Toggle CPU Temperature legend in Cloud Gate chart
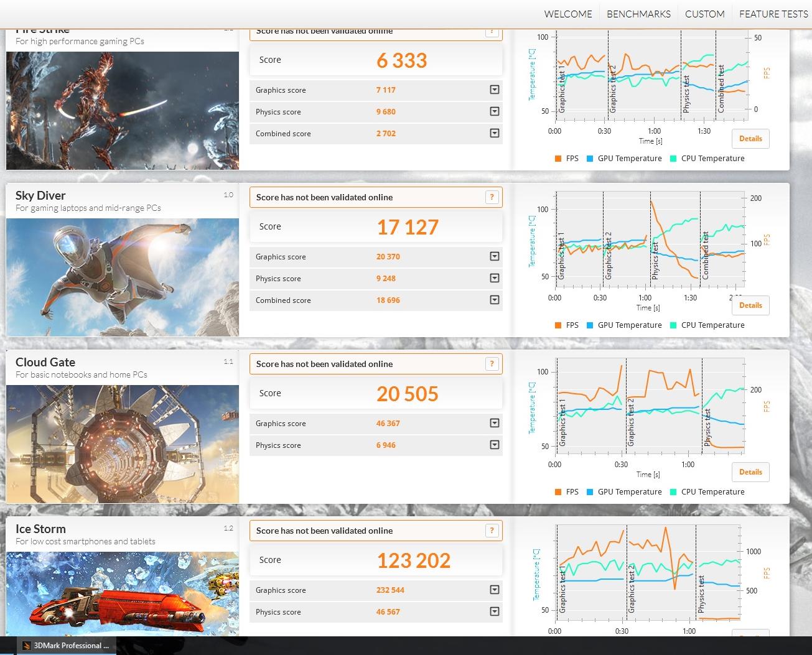The height and width of the screenshot is (655, 812). [707, 492]
